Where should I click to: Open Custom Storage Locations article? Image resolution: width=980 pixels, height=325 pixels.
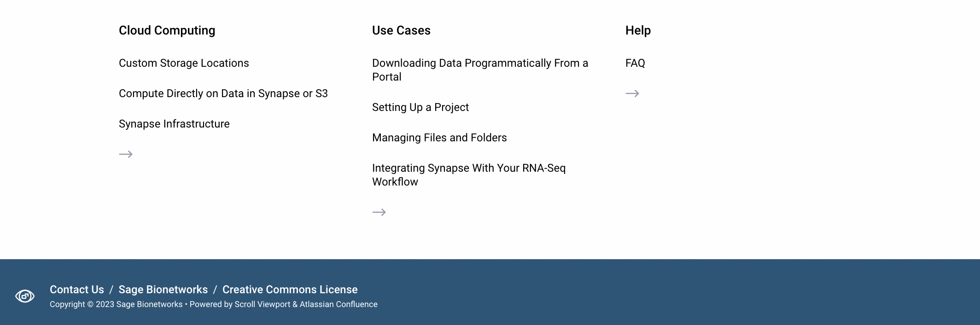point(184,63)
